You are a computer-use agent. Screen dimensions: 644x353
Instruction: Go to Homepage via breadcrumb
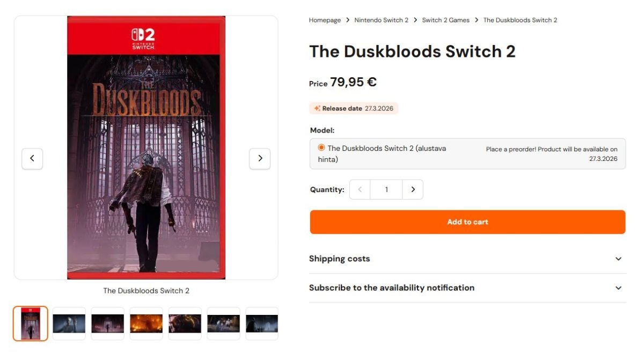click(325, 20)
